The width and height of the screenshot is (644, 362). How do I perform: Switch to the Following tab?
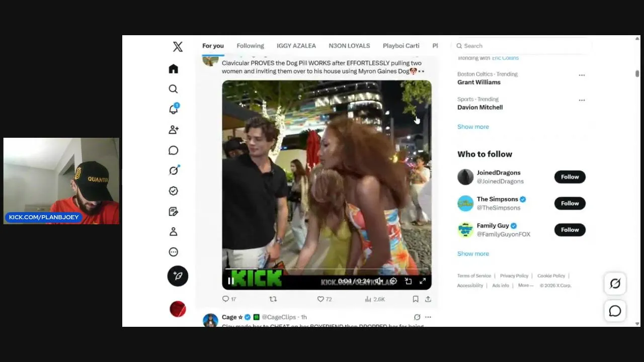click(250, 46)
